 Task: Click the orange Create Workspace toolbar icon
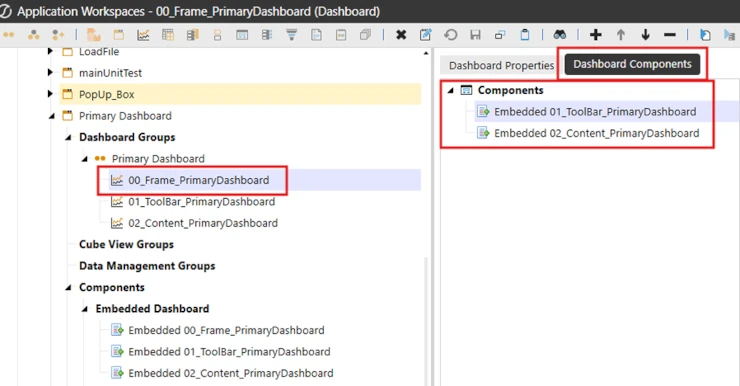[x=94, y=35]
